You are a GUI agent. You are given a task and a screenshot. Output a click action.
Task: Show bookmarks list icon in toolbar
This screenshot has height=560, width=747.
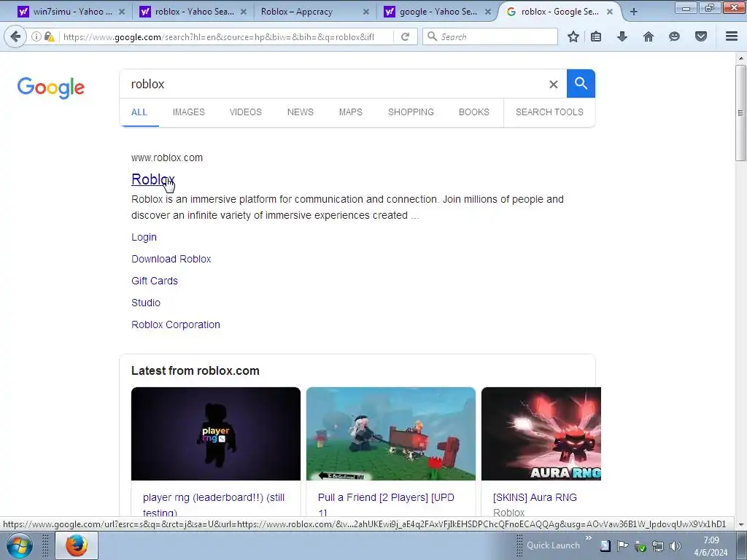point(596,36)
